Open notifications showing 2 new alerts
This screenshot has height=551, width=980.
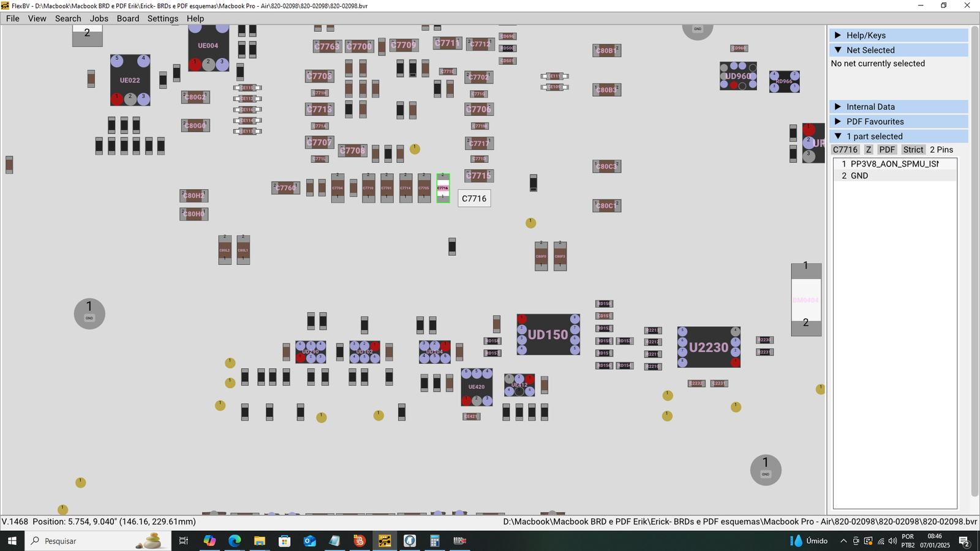pos(963,541)
